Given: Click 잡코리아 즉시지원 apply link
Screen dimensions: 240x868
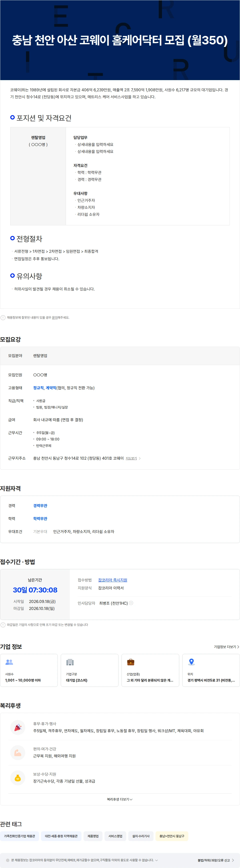Looking at the screenshot, I should coord(113,580).
